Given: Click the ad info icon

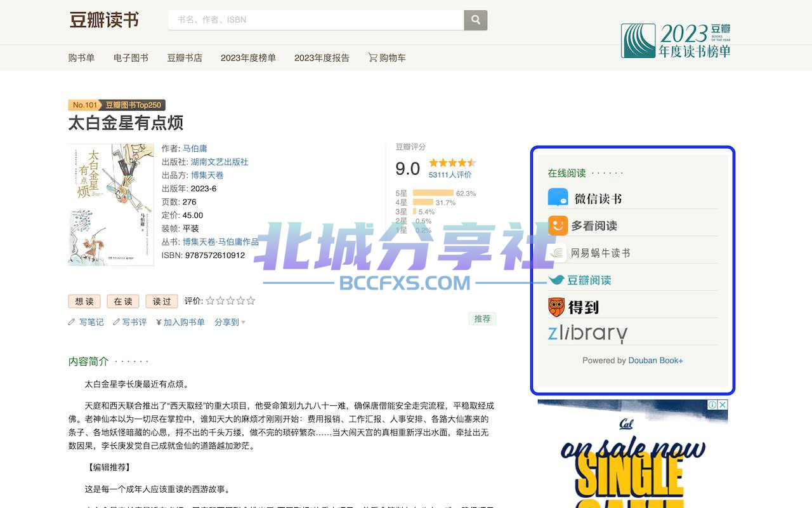Looking at the screenshot, I should (712, 404).
